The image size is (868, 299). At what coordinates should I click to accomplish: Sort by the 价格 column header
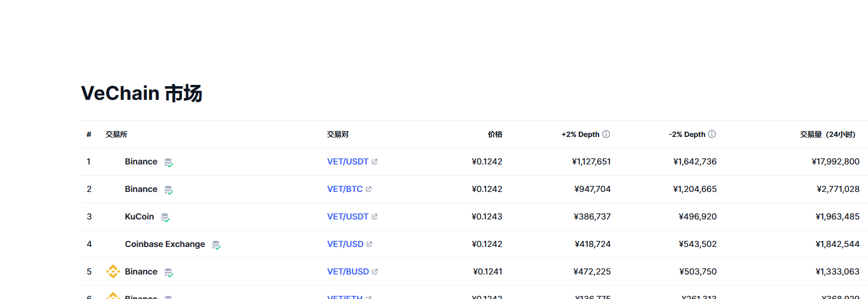495,135
